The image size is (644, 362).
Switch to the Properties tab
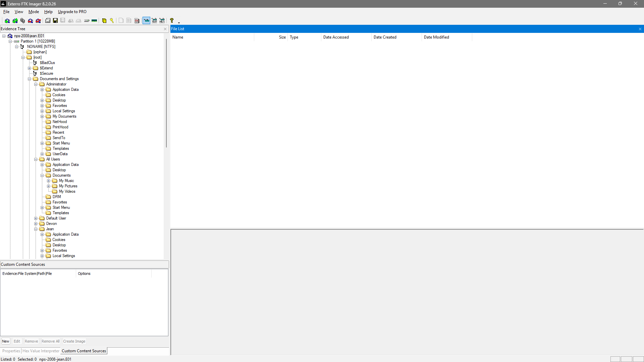coord(11,351)
